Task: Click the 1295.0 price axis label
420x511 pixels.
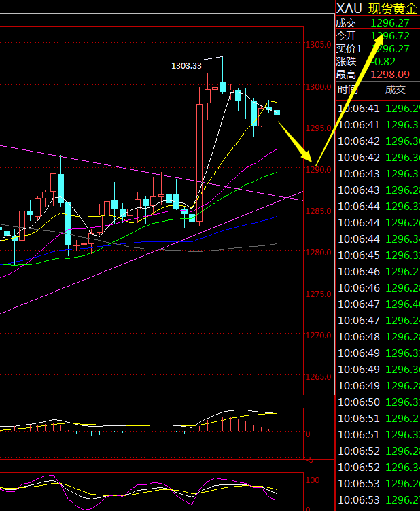Action: (x=318, y=128)
